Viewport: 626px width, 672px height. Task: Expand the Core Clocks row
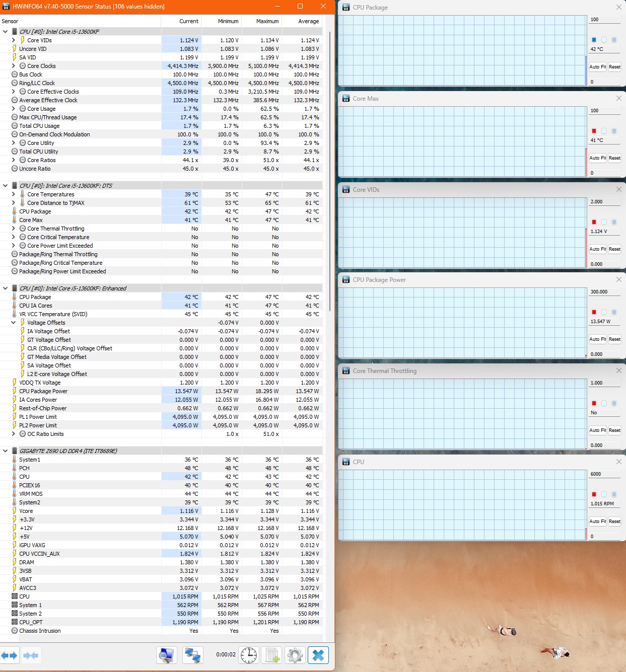pos(14,66)
